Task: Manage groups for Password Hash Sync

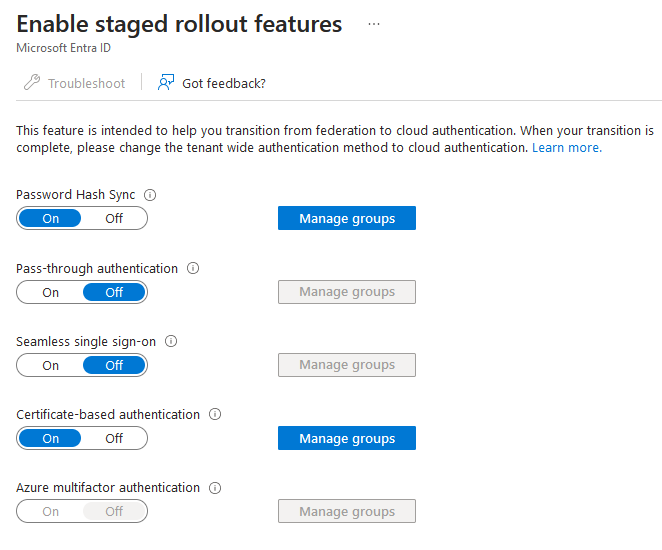Action: (346, 218)
